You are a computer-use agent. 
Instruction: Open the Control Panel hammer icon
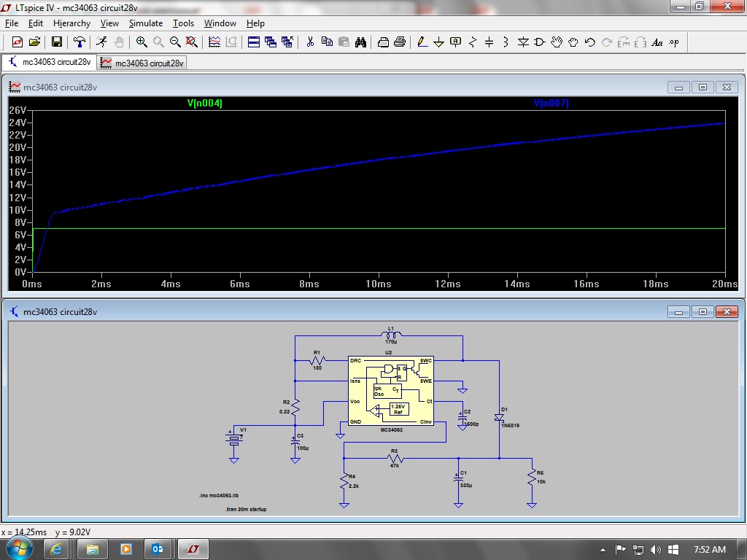80,42
